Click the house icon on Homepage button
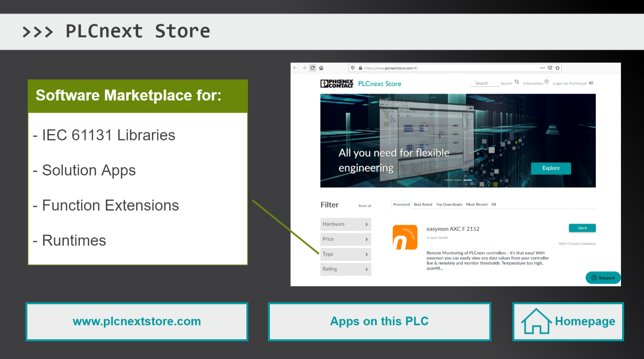The width and height of the screenshot is (644, 359). click(536, 321)
